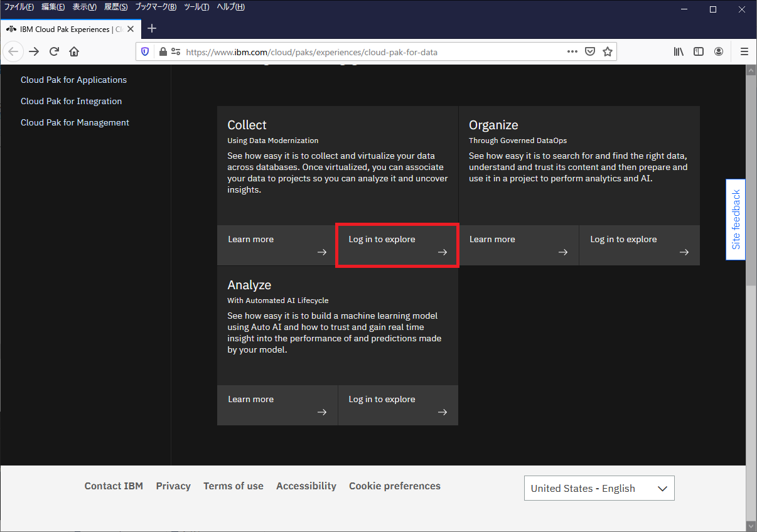This screenshot has height=532, width=757.
Task: Expand United States - English language selector
Action: click(599, 488)
